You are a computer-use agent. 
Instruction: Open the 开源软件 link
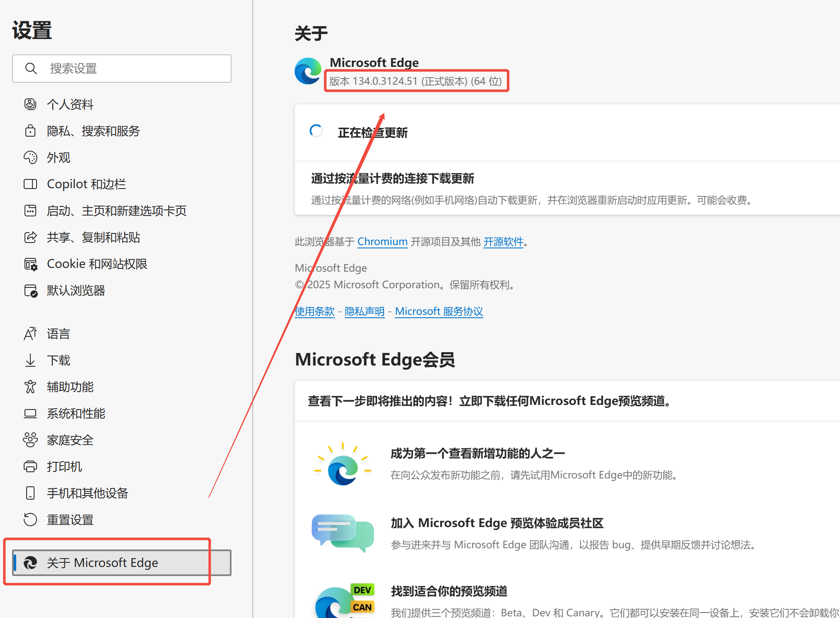coord(503,241)
